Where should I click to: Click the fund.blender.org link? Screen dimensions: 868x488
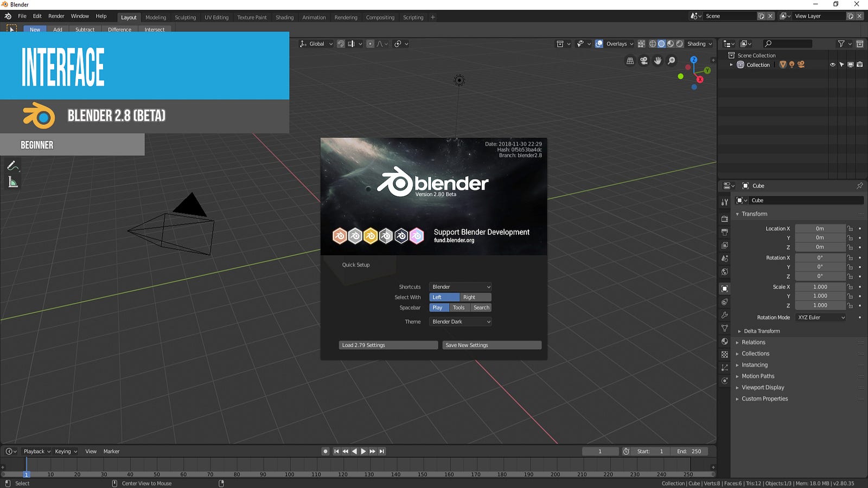coord(454,241)
